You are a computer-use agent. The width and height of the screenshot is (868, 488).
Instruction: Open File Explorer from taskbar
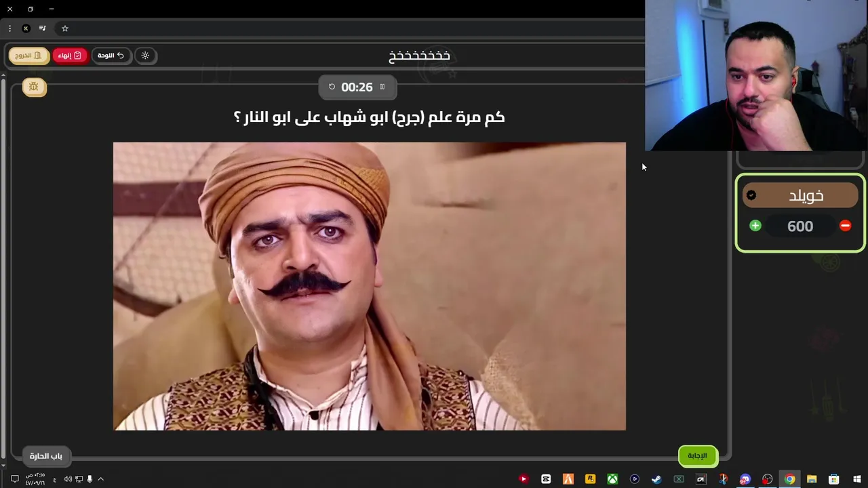click(x=812, y=479)
